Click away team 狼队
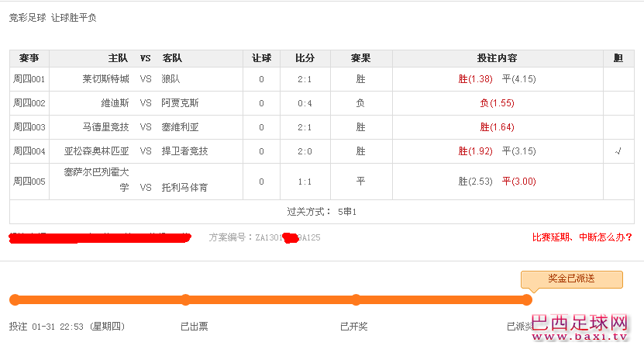 (170, 79)
